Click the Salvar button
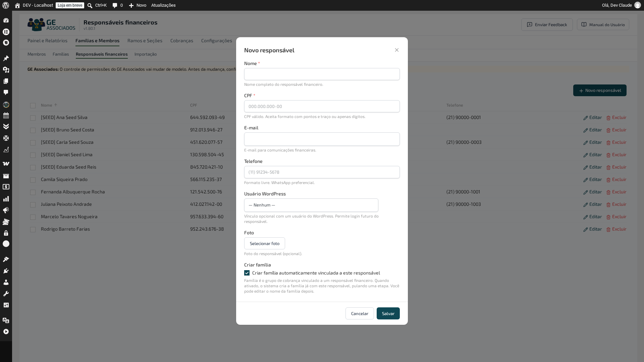Screen dimensions: 644x362 point(388,313)
